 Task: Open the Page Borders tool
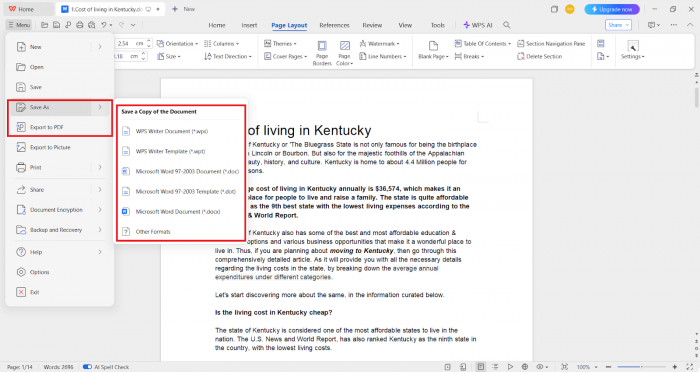322,53
